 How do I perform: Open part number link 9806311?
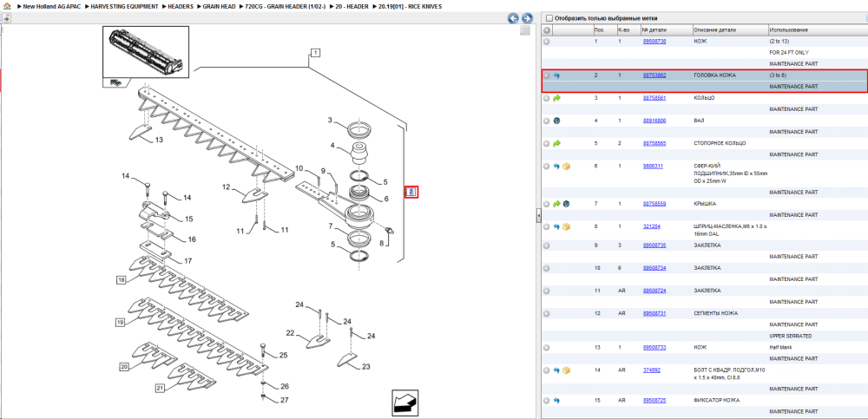pos(653,166)
